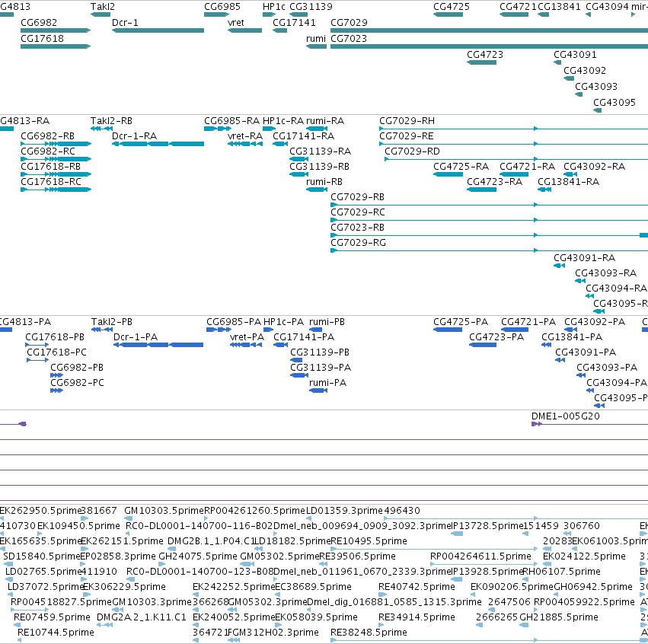The height and width of the screenshot is (644, 648).
Task: Click the DME1-005G20 feature
Action: [x=589, y=424]
